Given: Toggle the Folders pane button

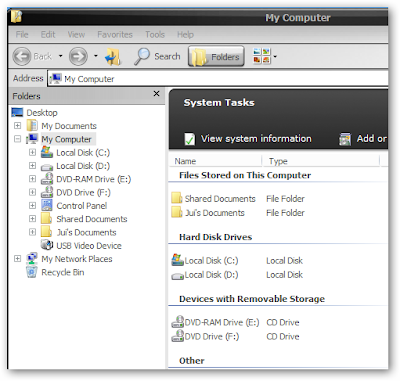Looking at the screenshot, I should [x=216, y=56].
